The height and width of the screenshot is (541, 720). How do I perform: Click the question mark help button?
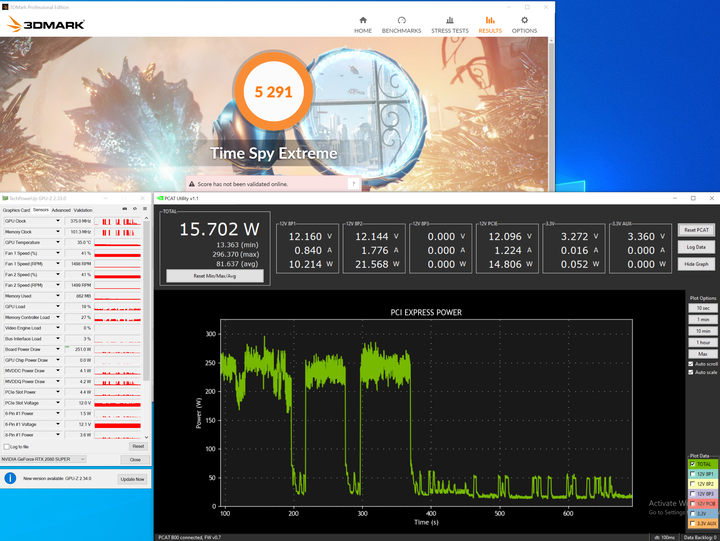(354, 184)
